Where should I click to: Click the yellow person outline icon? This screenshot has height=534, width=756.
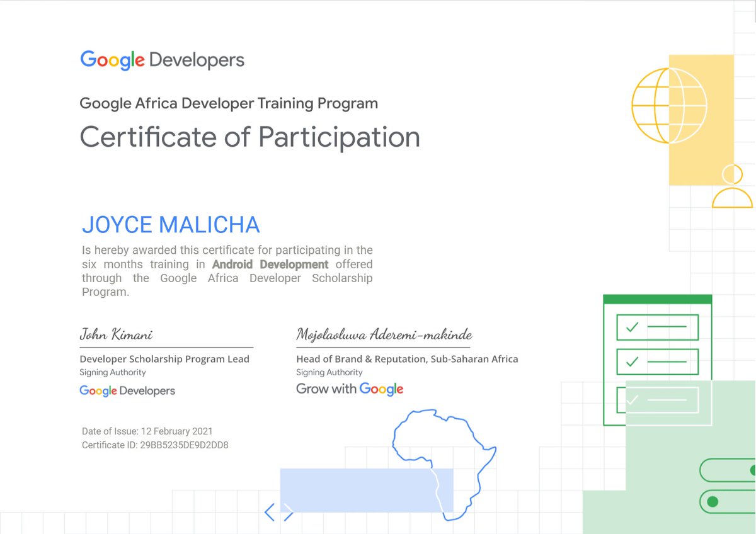(x=732, y=186)
